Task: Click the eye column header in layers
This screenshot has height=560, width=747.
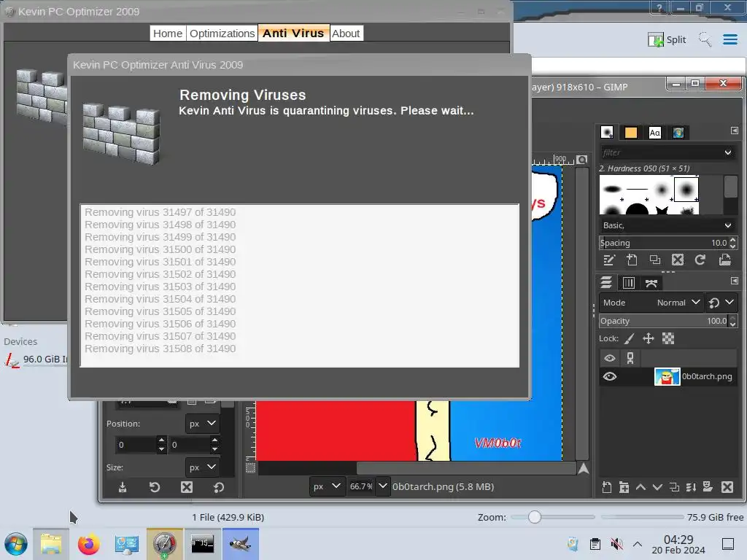Action: tap(610, 358)
